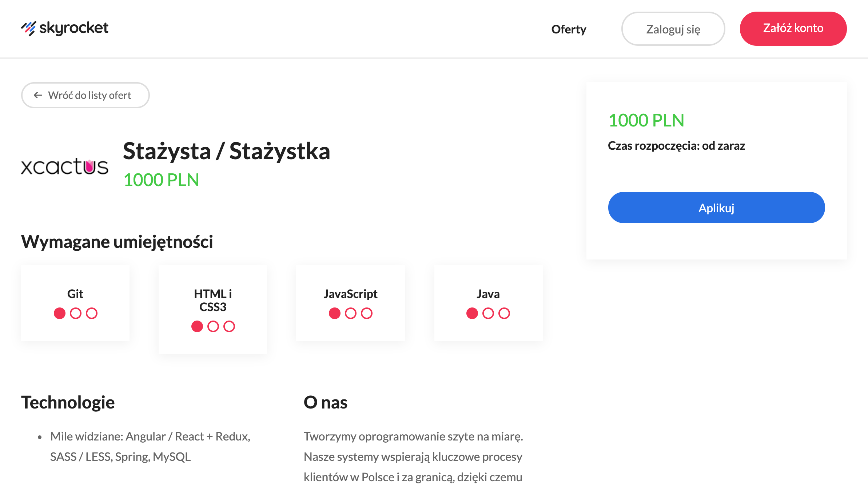Click the middle dot under HTML i CSS3
868x487 pixels.
[213, 326]
